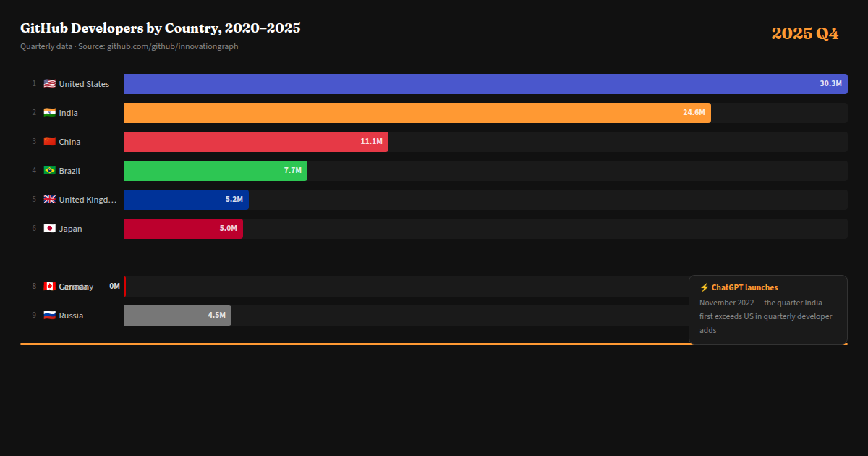The width and height of the screenshot is (868, 456).
Task: Click rank number 4 beside Brazil
Action: click(34, 171)
